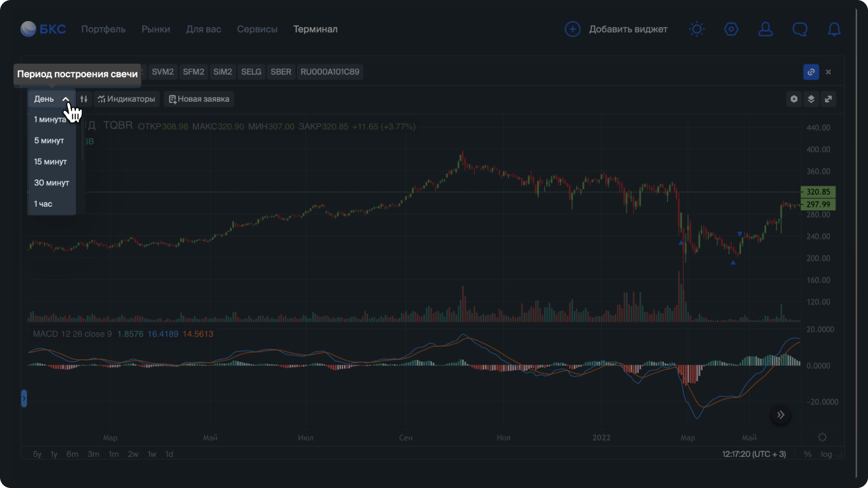Viewport: 868px width, 488px height.
Task: Toggle percent scale mode
Action: pos(807,454)
